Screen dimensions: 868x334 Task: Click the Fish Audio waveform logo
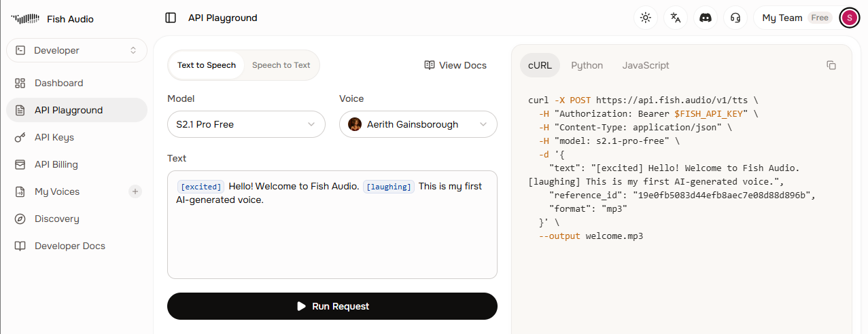(x=25, y=19)
